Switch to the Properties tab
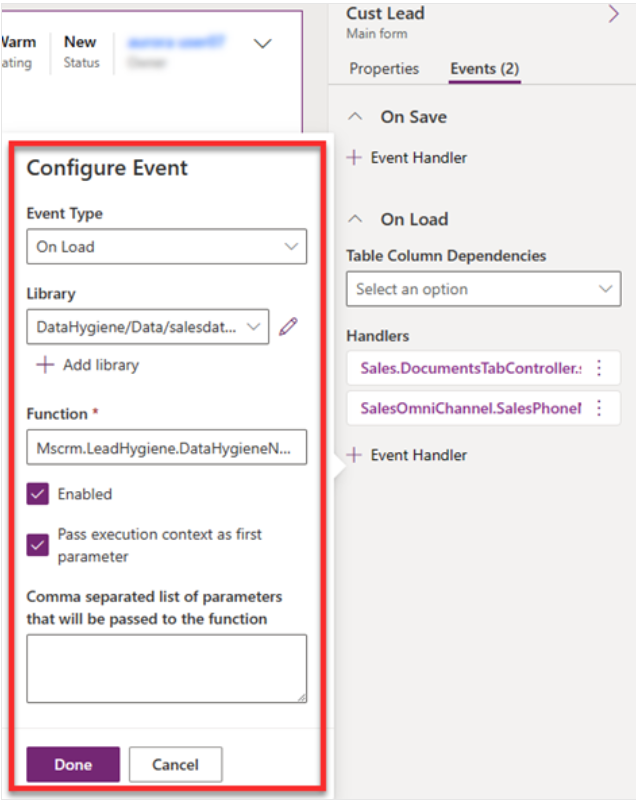The height and width of the screenshot is (809, 636). (x=384, y=69)
